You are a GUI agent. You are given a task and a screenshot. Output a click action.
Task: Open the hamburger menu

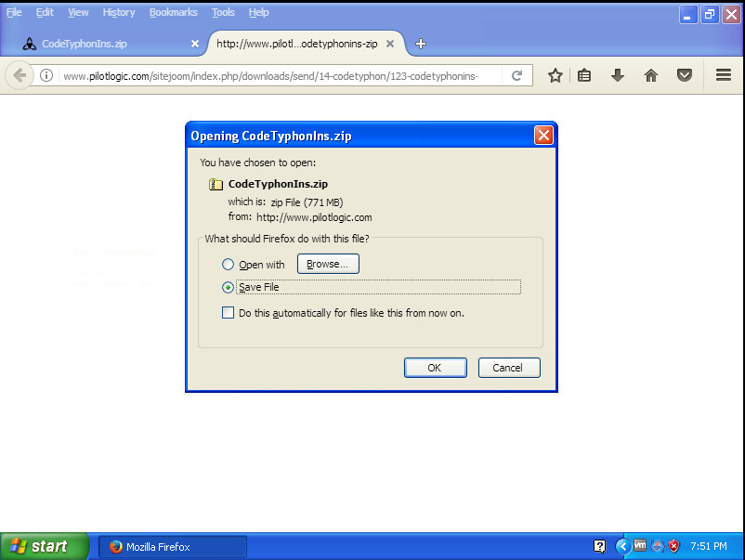724,76
